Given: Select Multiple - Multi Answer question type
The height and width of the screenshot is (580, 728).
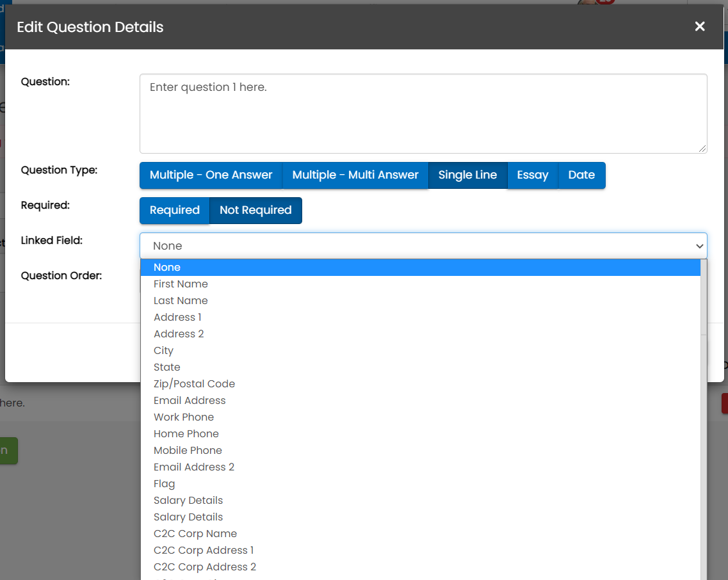Looking at the screenshot, I should point(355,175).
